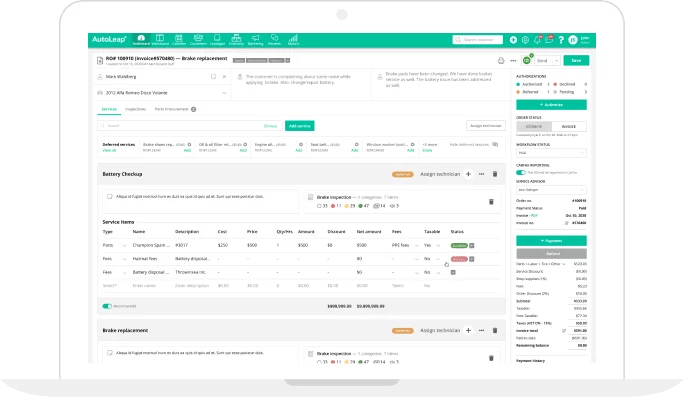
Task: Click plus icon on Battery Checkup header
Action: (x=468, y=174)
